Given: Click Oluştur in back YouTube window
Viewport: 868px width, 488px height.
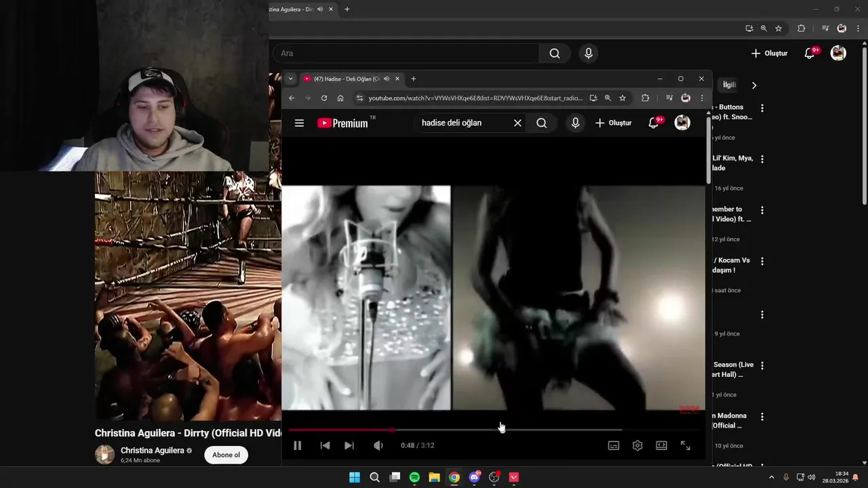Looking at the screenshot, I should (769, 54).
